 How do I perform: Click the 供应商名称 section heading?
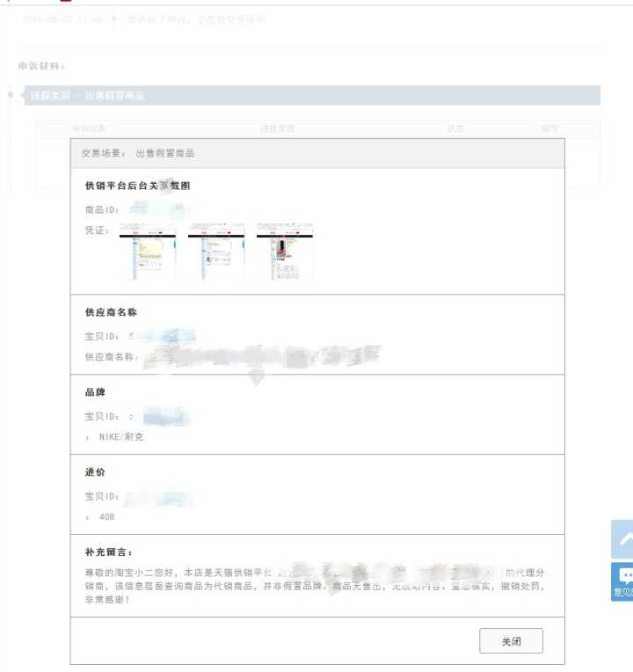[111, 312]
